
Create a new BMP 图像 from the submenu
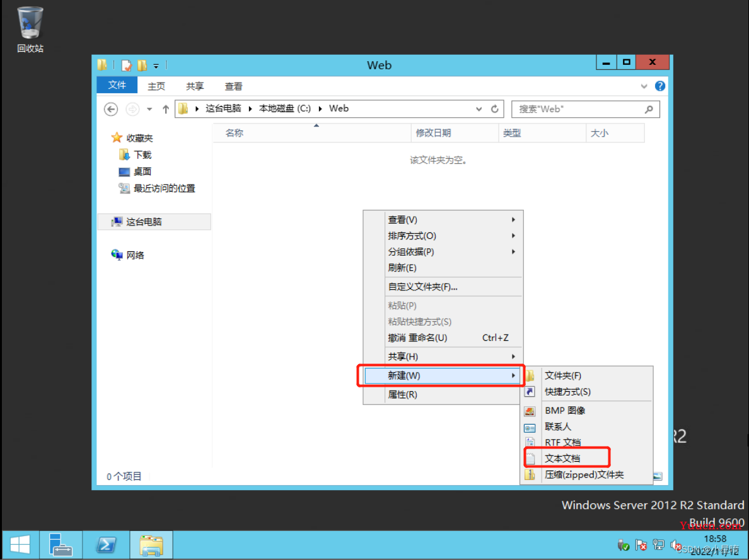[x=586, y=411]
